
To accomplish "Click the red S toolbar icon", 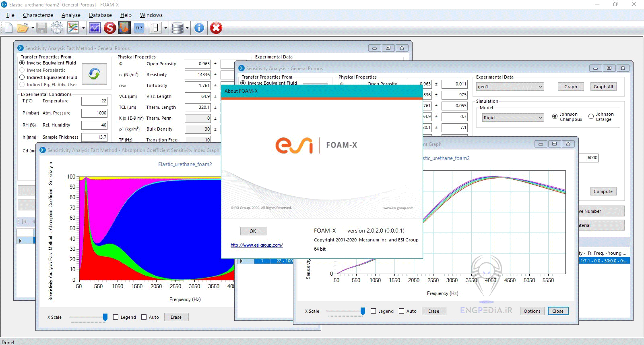I will 109,28.
